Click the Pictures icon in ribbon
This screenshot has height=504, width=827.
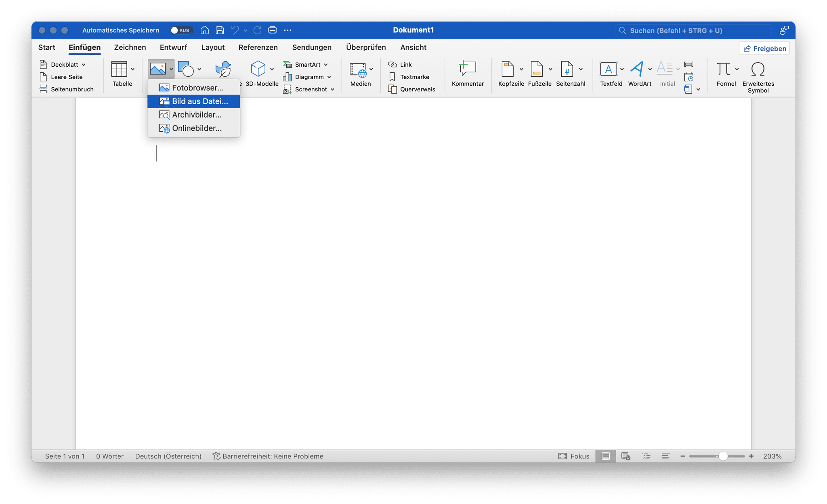[x=157, y=69]
